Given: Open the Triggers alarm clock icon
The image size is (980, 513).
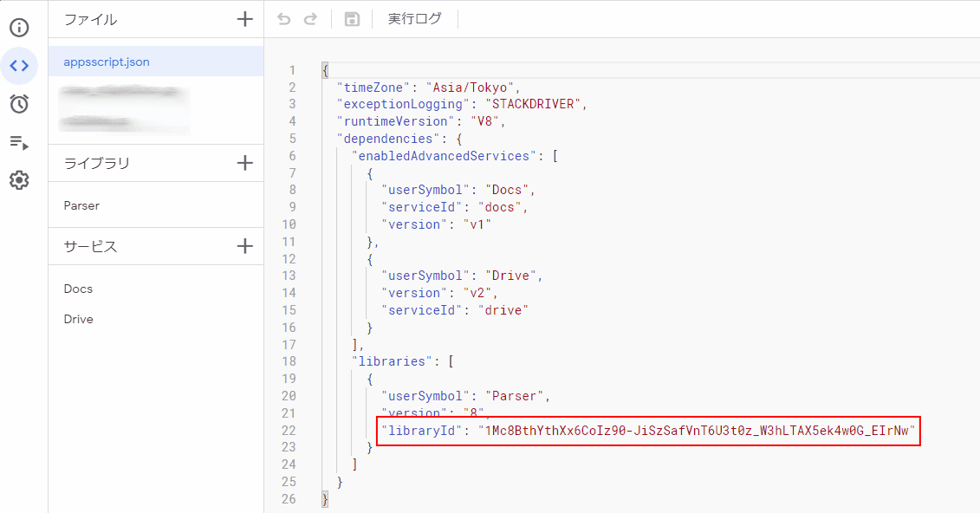Looking at the screenshot, I should point(19,104).
